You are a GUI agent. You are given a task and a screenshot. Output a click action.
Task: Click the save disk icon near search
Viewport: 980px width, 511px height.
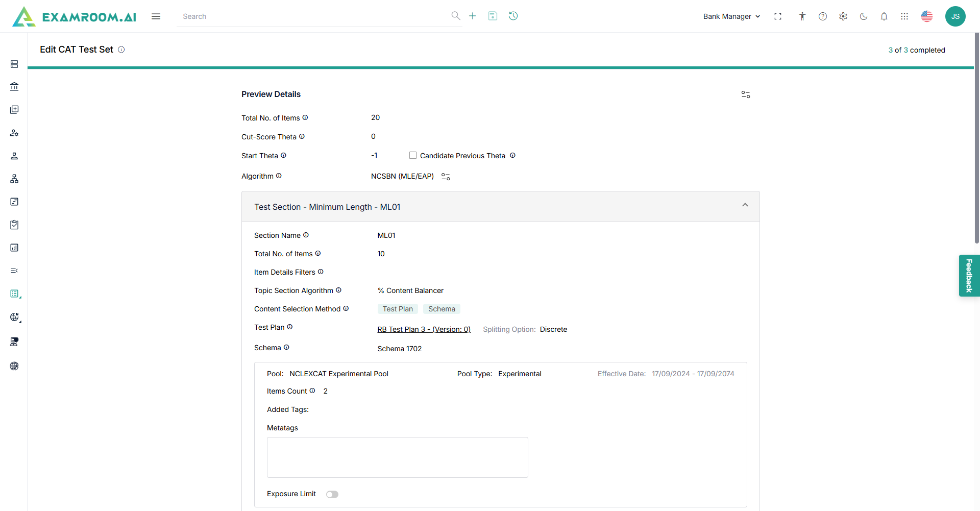(493, 16)
